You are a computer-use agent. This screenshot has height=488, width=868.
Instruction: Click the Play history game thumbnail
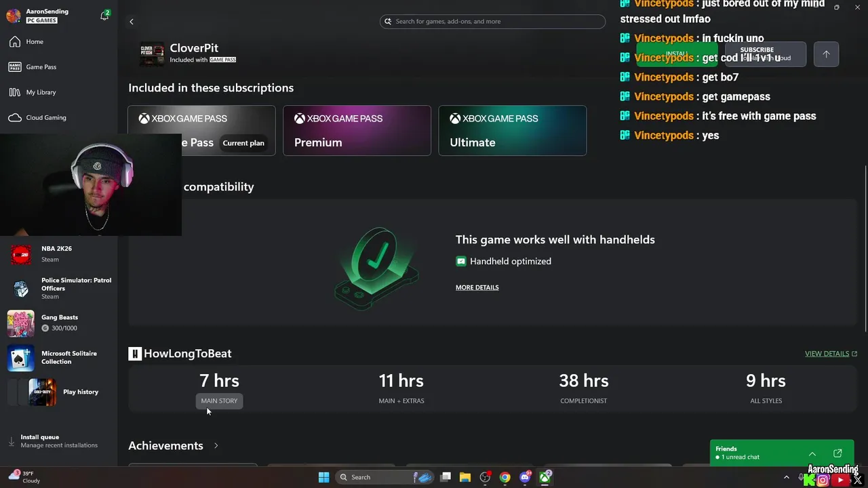(42, 392)
